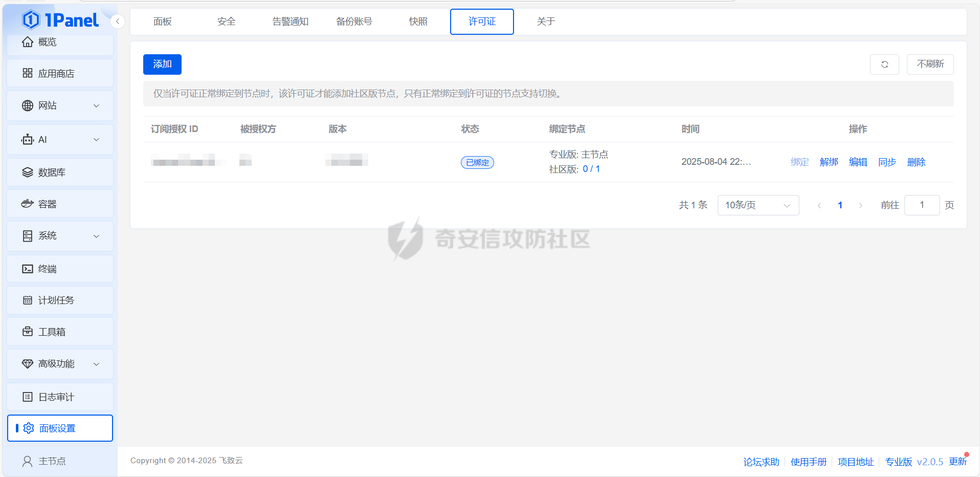
Task: Click the 主节点 user icon
Action: pyautogui.click(x=28, y=461)
